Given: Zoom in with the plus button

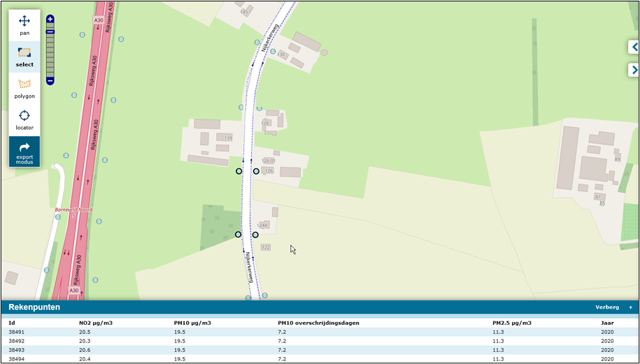Looking at the screenshot, I should coord(50,20).
